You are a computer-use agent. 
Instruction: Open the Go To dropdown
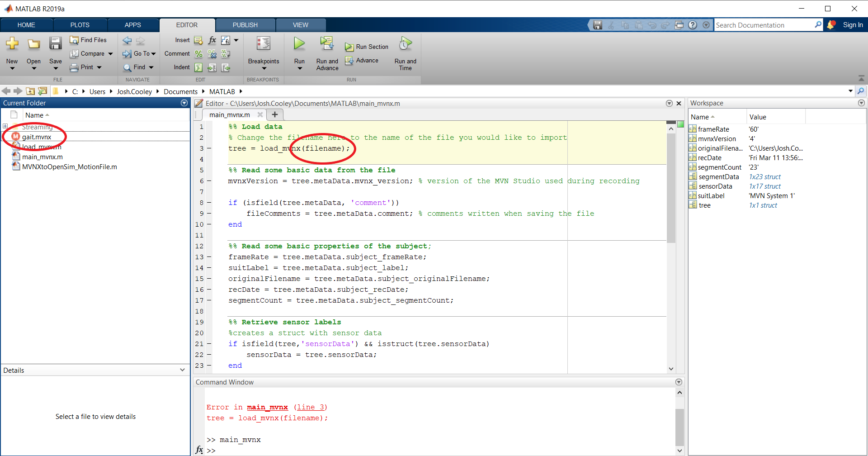[x=139, y=53]
